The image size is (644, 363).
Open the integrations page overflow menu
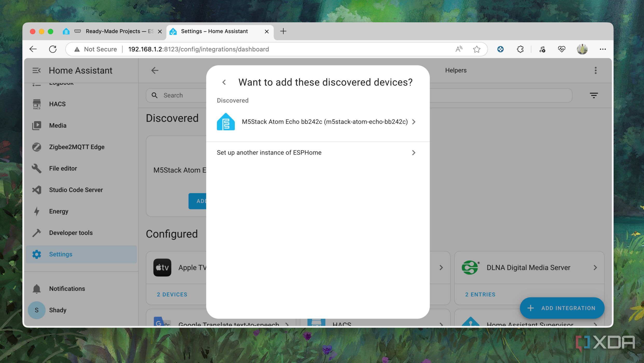tap(595, 70)
